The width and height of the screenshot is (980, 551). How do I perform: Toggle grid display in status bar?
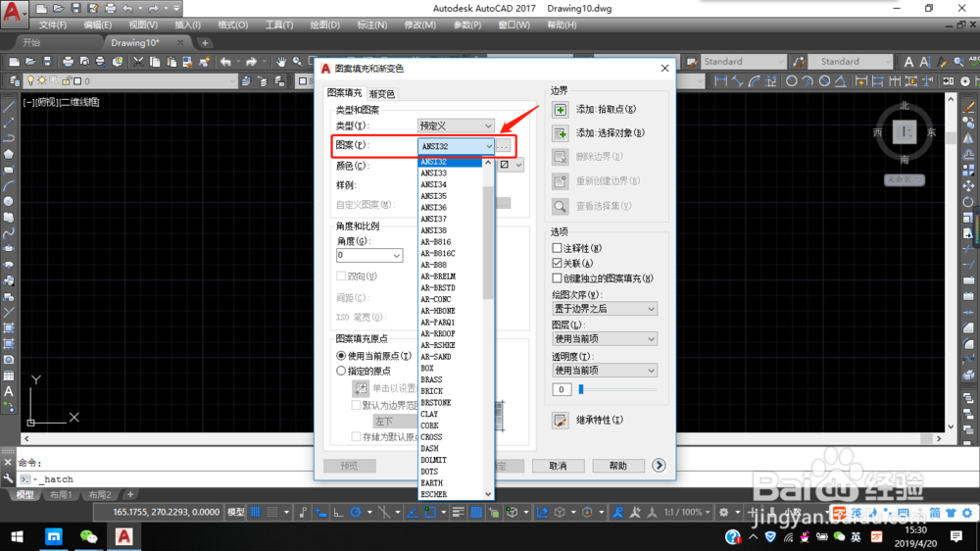coord(255,512)
